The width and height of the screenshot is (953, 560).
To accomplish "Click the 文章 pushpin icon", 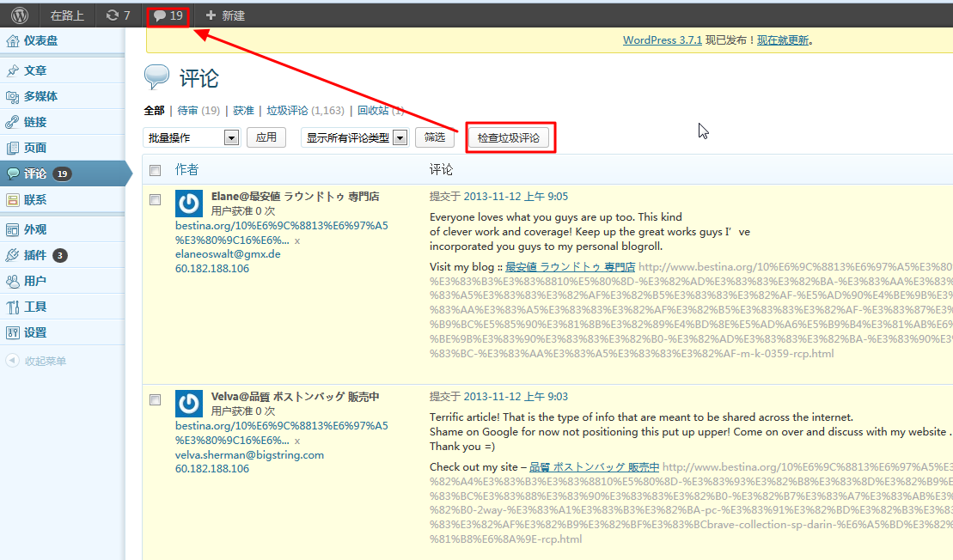I will [12, 70].
